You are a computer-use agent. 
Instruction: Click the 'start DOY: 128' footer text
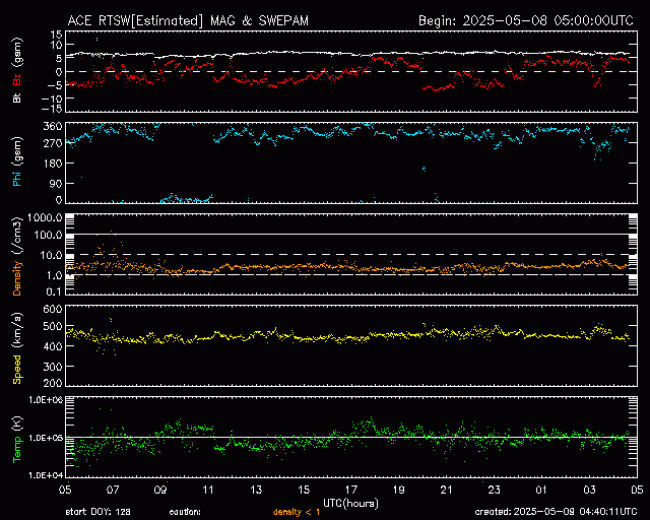pyautogui.click(x=98, y=512)
